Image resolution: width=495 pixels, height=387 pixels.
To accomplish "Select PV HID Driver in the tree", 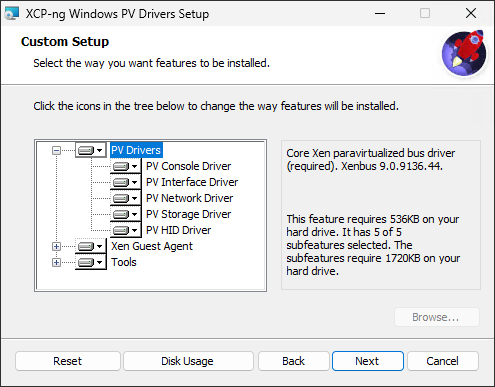I will click(x=179, y=230).
